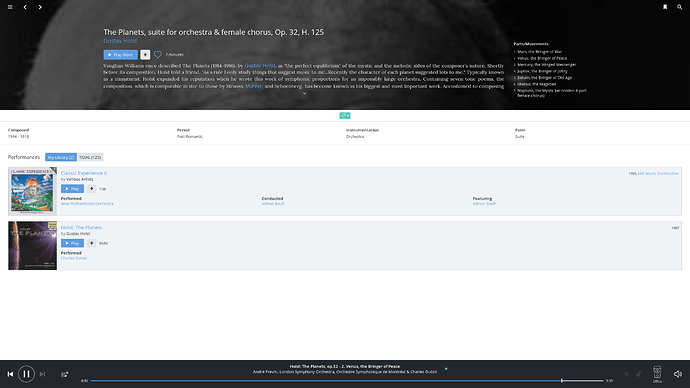The image size is (690, 388).
Task: Play the Classic Experience II performance
Action: [x=72, y=189]
